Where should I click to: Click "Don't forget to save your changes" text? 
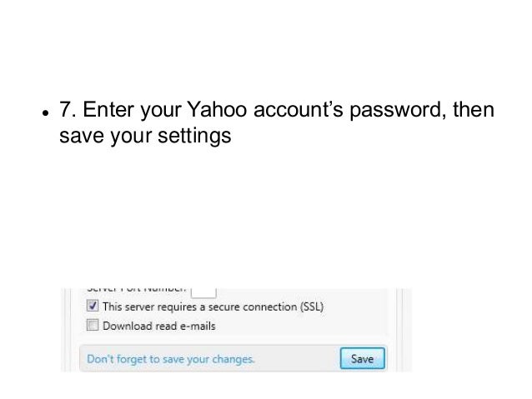[168, 360]
